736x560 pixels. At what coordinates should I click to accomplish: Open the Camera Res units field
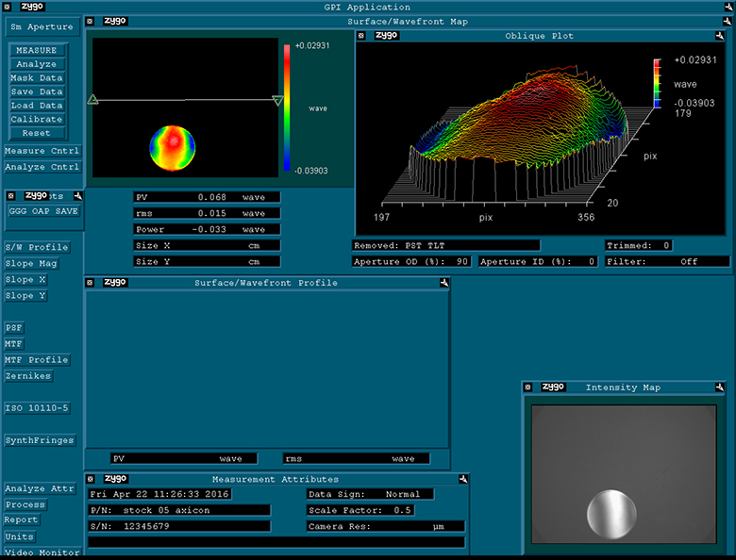[386, 526]
